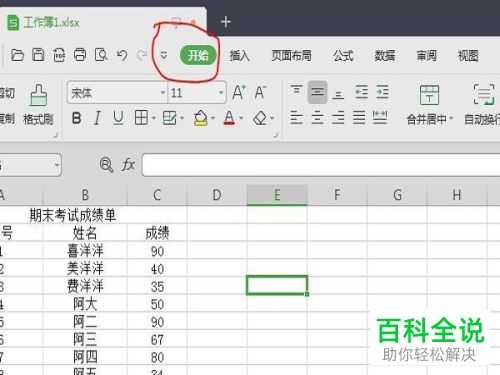This screenshot has width=500, height=375.
Task: Align text left
Action: [x=296, y=118]
